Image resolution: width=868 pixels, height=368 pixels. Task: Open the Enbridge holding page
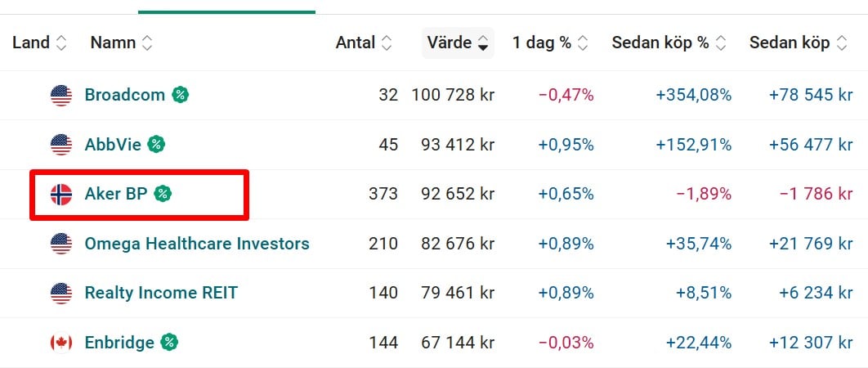(119, 343)
